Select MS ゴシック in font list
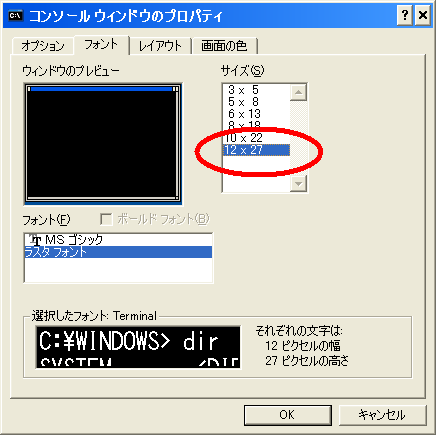 tap(118, 240)
